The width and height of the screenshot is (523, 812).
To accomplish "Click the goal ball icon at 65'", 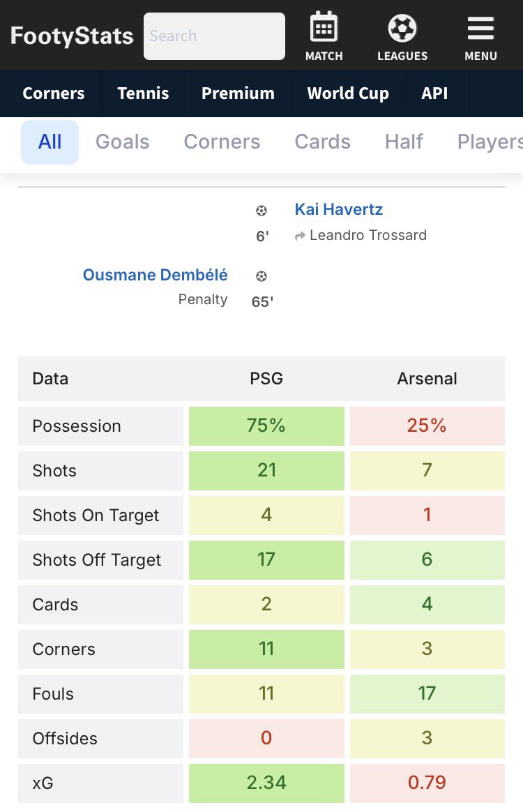I will [261, 276].
